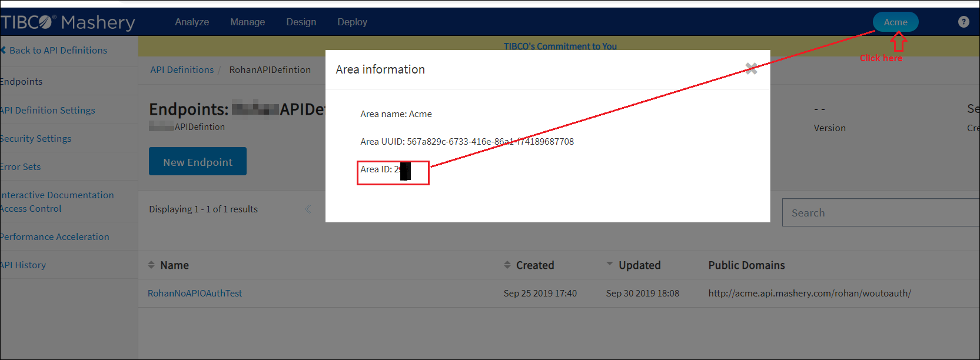The image size is (980, 360).
Task: Open the Manage menu
Action: [248, 22]
